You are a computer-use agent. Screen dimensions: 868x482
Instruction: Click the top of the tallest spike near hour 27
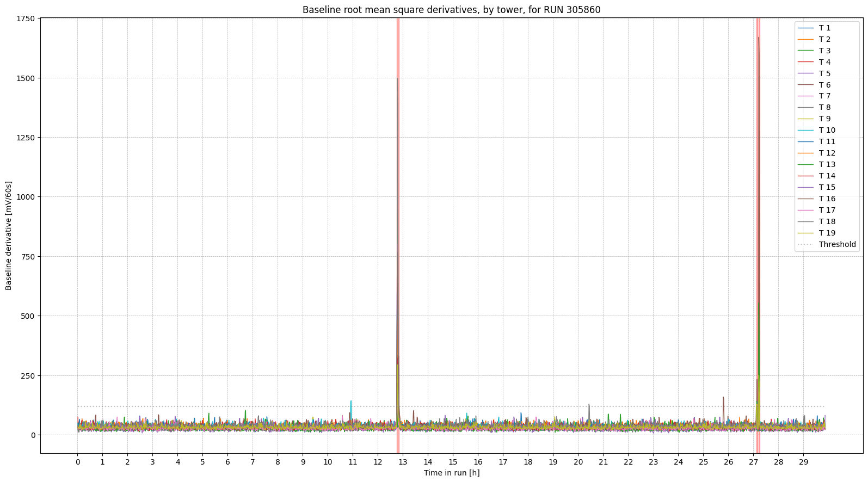(758, 38)
